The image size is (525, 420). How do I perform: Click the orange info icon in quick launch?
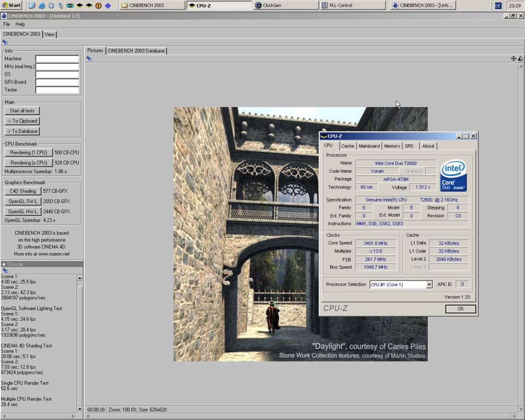click(98, 6)
